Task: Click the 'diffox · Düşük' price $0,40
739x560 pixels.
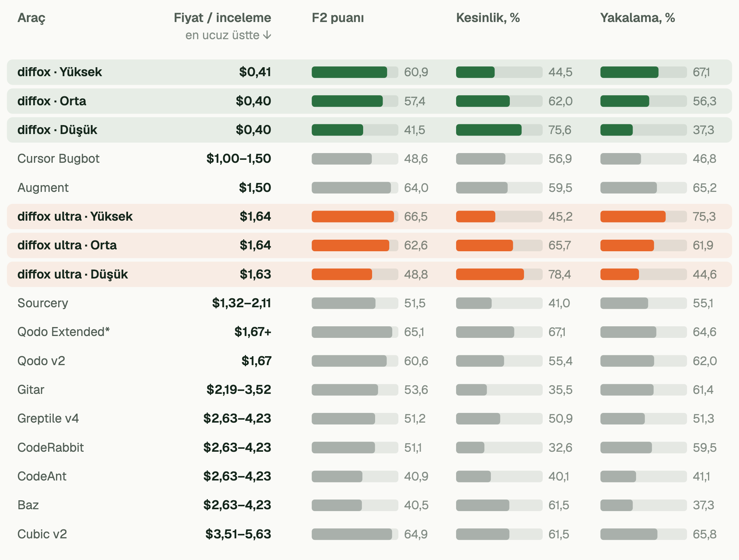Action: point(253,130)
